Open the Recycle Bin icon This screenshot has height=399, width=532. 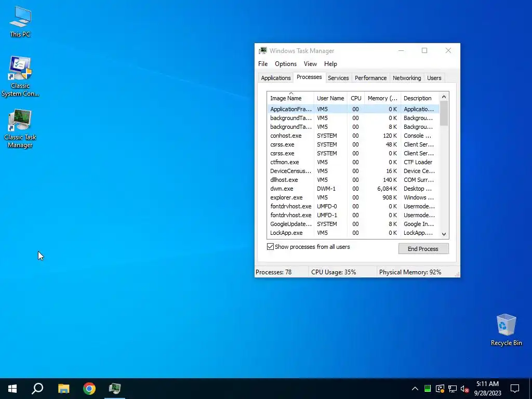pos(506,330)
